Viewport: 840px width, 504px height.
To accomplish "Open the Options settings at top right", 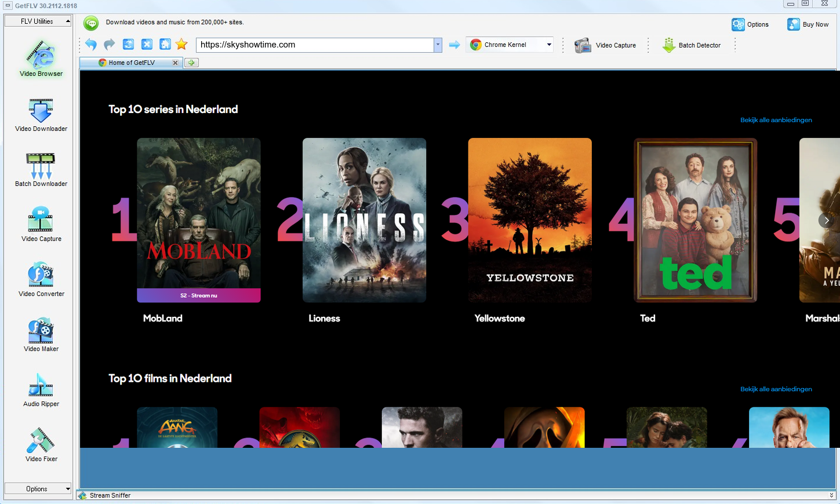I will point(750,24).
